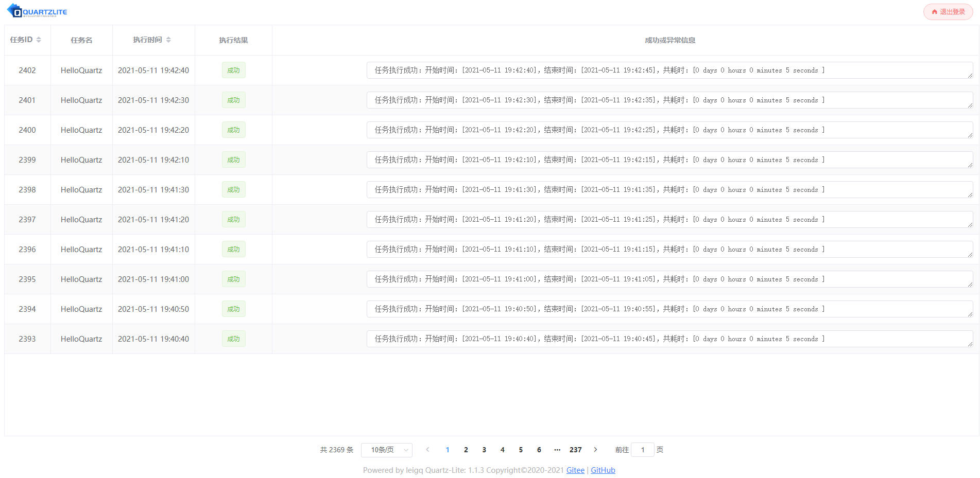Click the message text area for task 2398

coord(669,190)
